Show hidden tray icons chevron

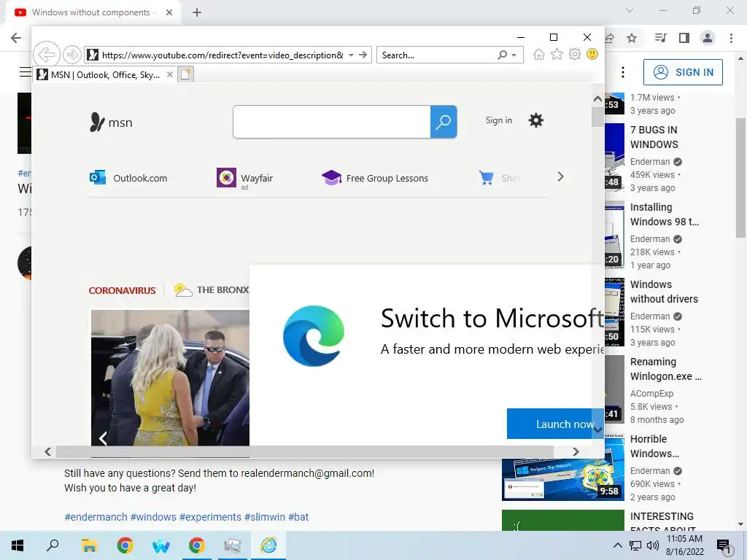tap(617, 545)
